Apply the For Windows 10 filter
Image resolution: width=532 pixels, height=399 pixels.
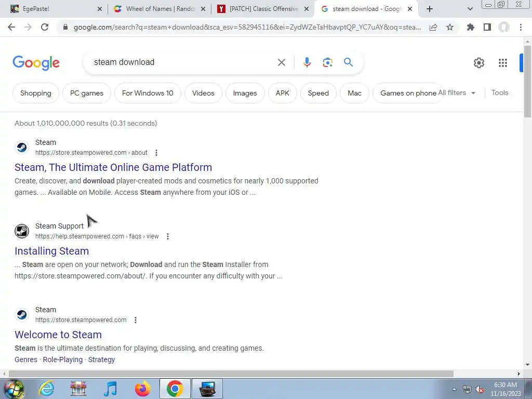coord(148,93)
